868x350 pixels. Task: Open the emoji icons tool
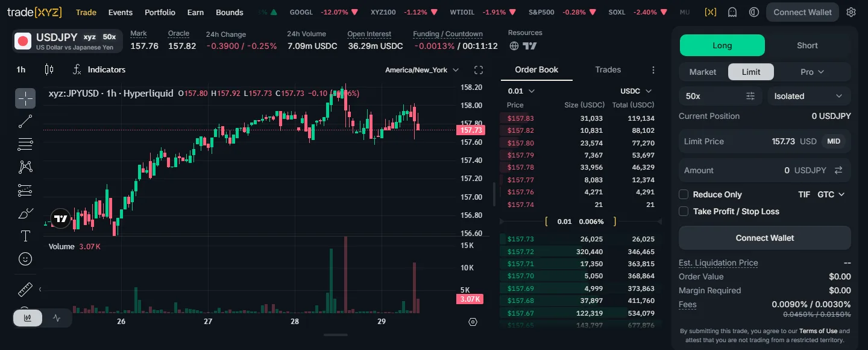[25, 259]
